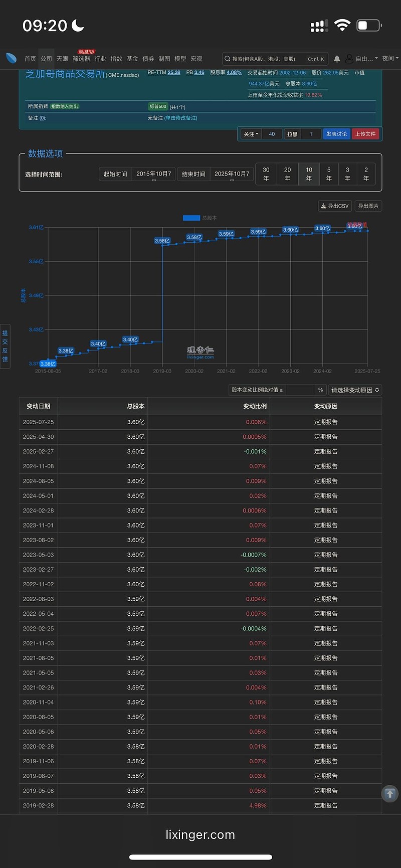Screen dimensions: 401x868
Task: Open the 债券 menu item
Action: click(x=148, y=59)
